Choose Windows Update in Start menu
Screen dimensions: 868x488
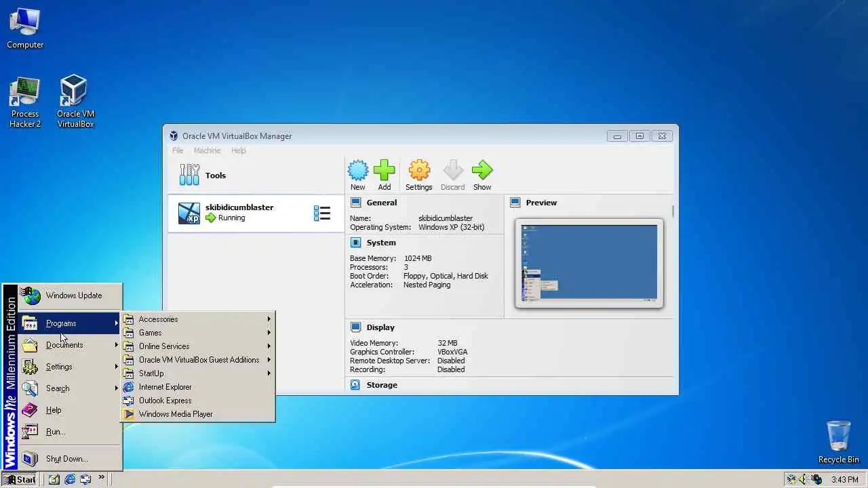71,296
